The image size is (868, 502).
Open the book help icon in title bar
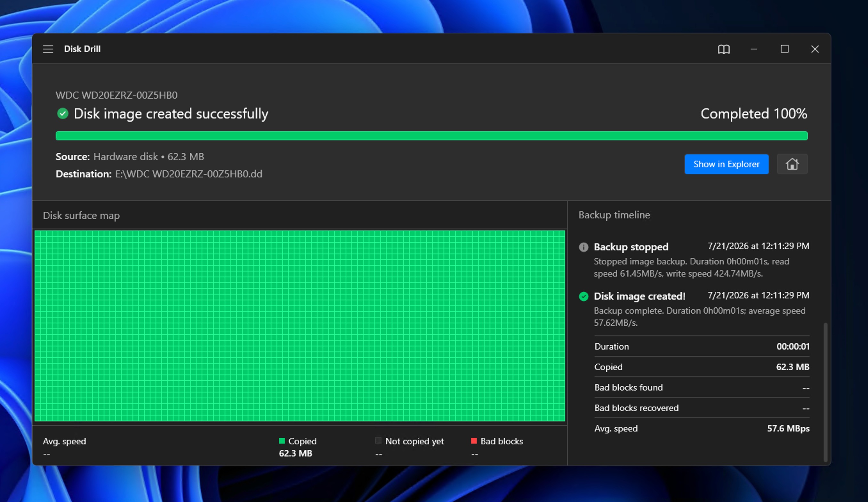[724, 49]
